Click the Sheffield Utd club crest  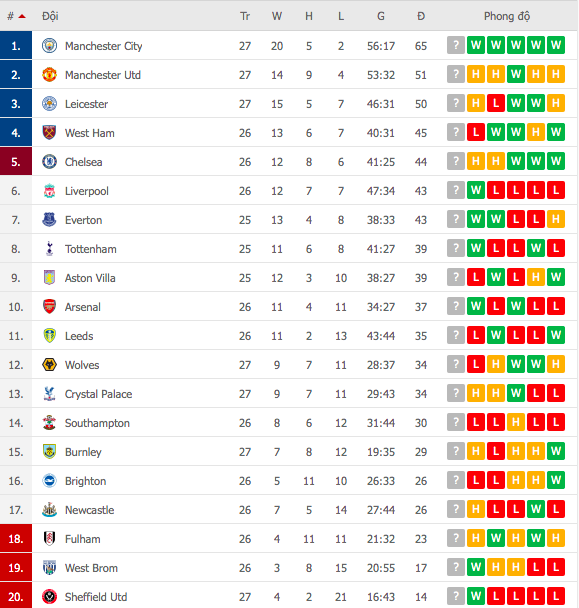(49, 597)
